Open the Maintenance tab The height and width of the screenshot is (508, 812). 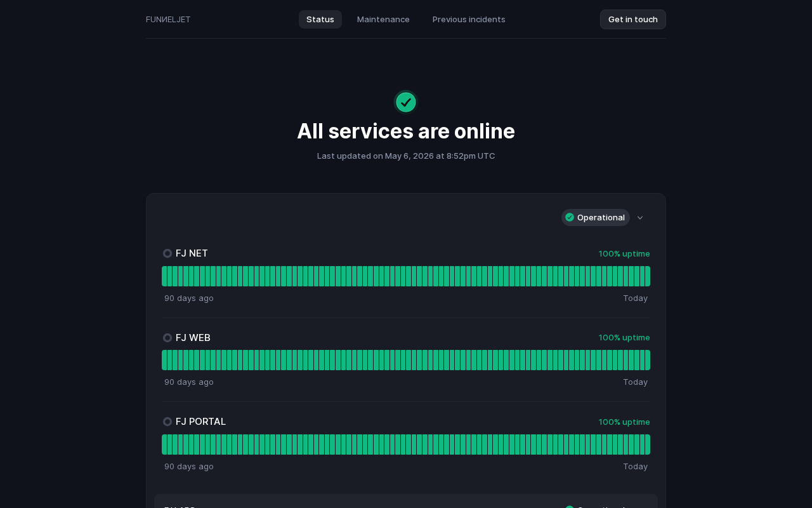point(383,19)
